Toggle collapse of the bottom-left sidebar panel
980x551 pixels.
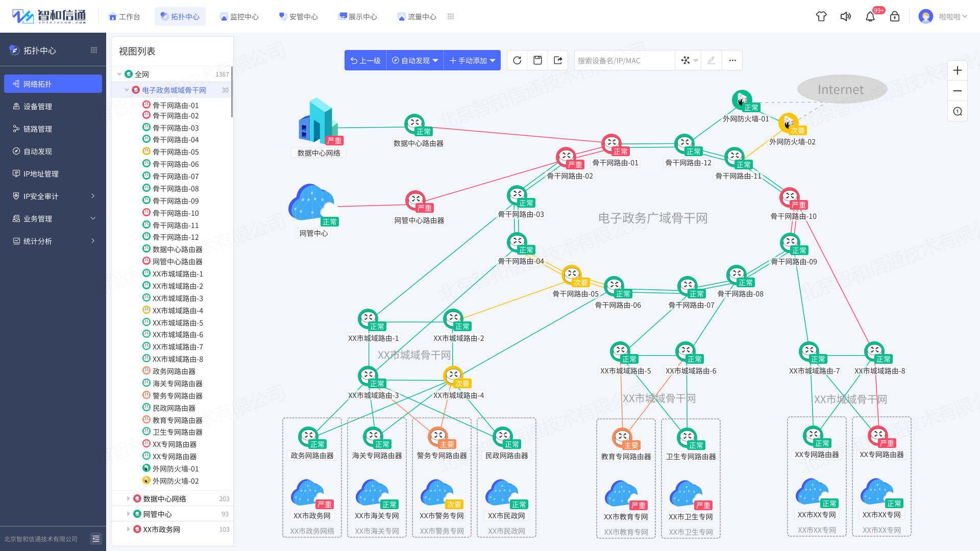pyautogui.click(x=95, y=538)
